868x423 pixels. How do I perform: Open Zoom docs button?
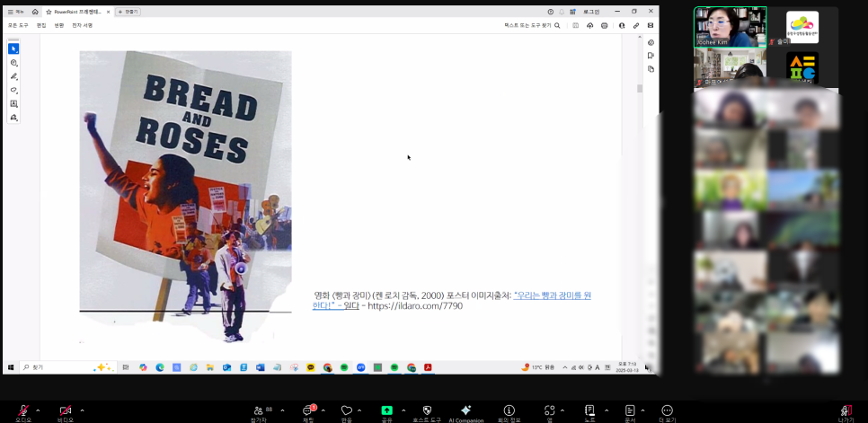tap(630, 413)
